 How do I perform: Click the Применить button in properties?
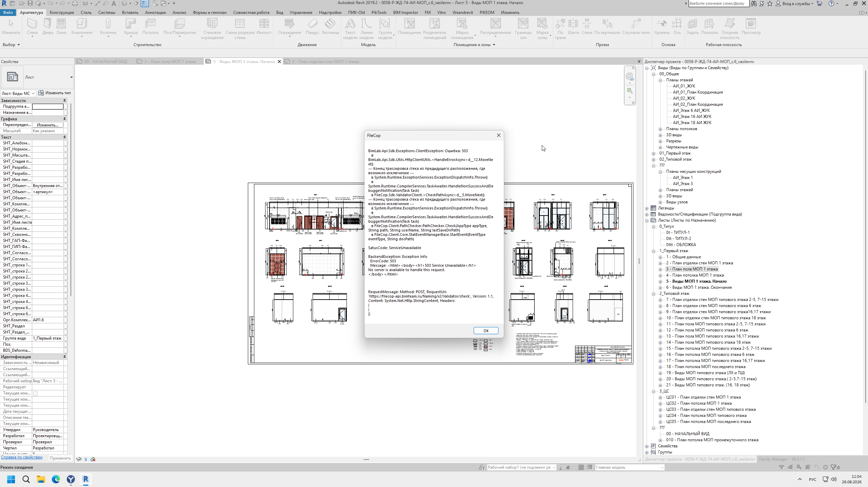pyautogui.click(x=60, y=458)
